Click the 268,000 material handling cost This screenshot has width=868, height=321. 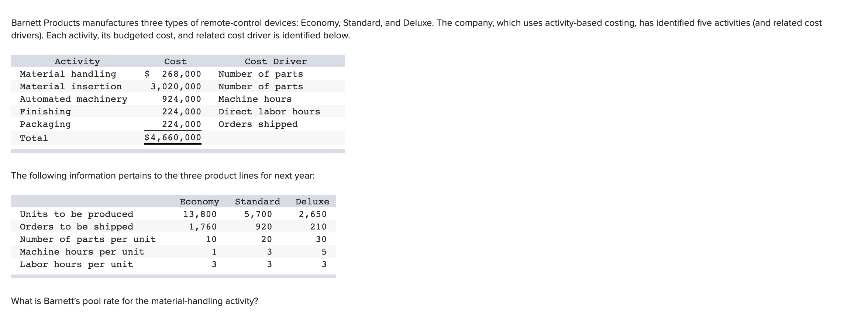pos(182,74)
